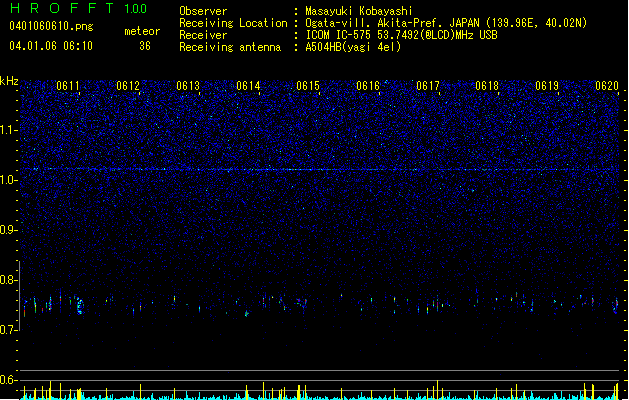This screenshot has width=629, height=400.
Task: Click the date stamp 04.01.06 06:10
Action: (x=51, y=46)
